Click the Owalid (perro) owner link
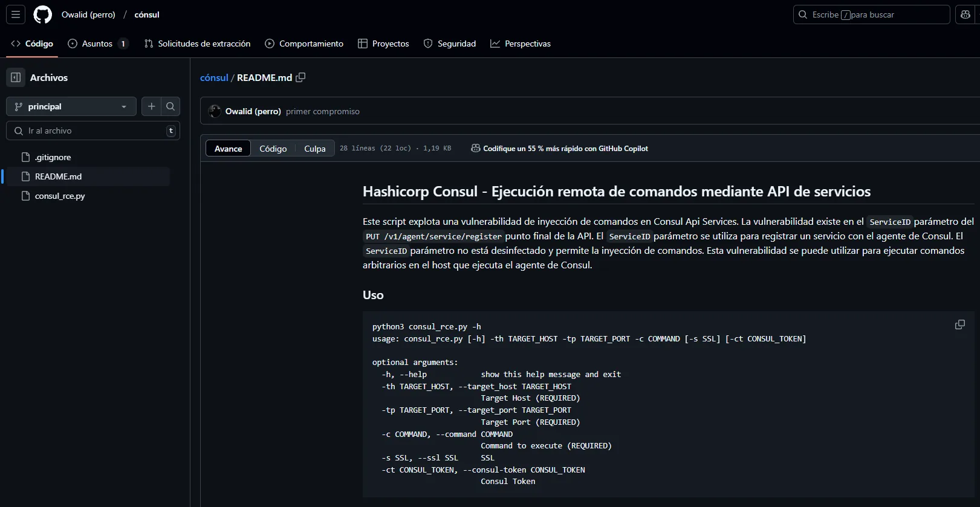 tap(88, 15)
